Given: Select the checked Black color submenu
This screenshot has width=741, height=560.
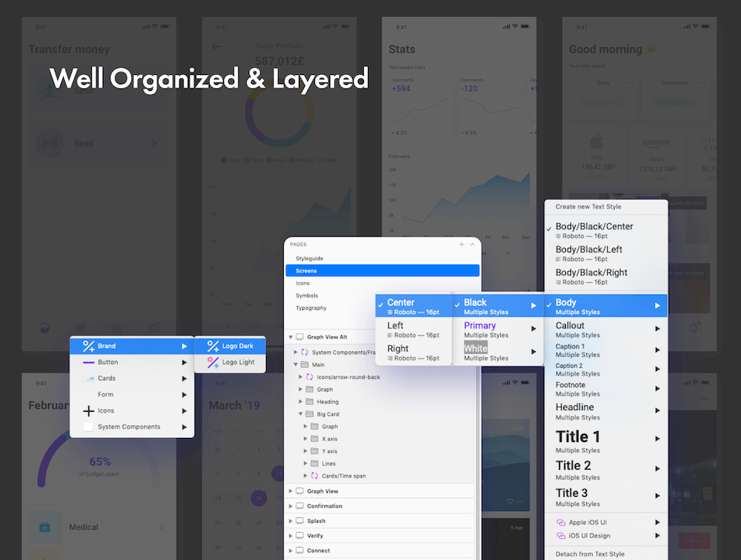Looking at the screenshot, I should coord(498,306).
